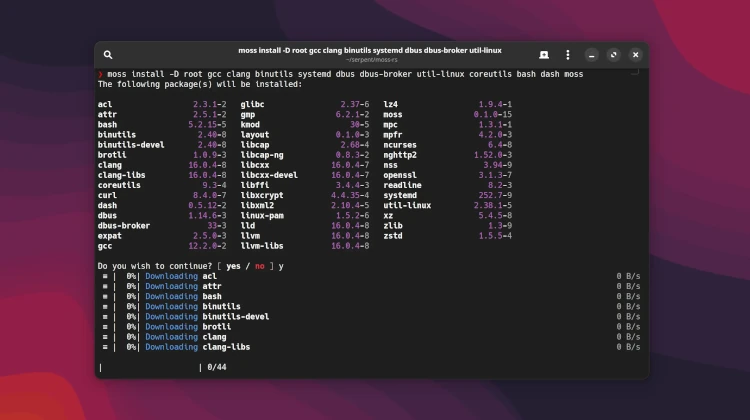Click the 'zstd' package entry

click(x=393, y=235)
